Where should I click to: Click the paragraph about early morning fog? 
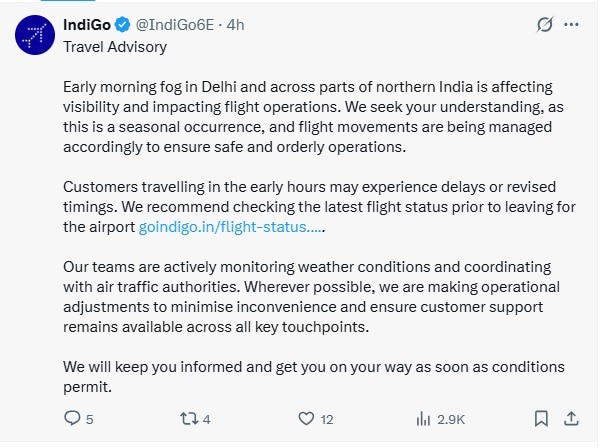point(300,116)
